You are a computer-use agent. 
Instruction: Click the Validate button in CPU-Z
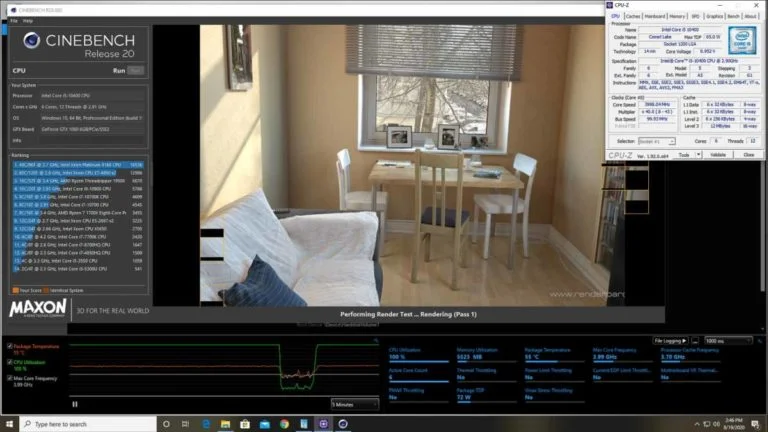tap(718, 155)
